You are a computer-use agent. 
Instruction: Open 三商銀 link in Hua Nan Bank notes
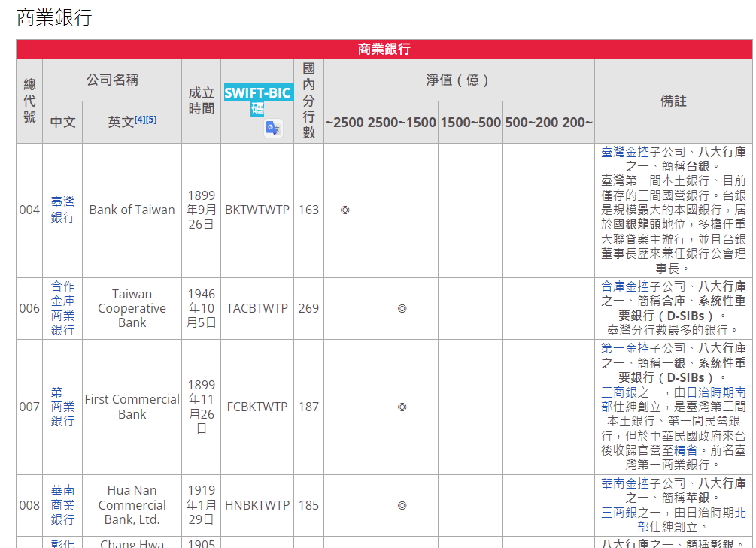[619, 513]
